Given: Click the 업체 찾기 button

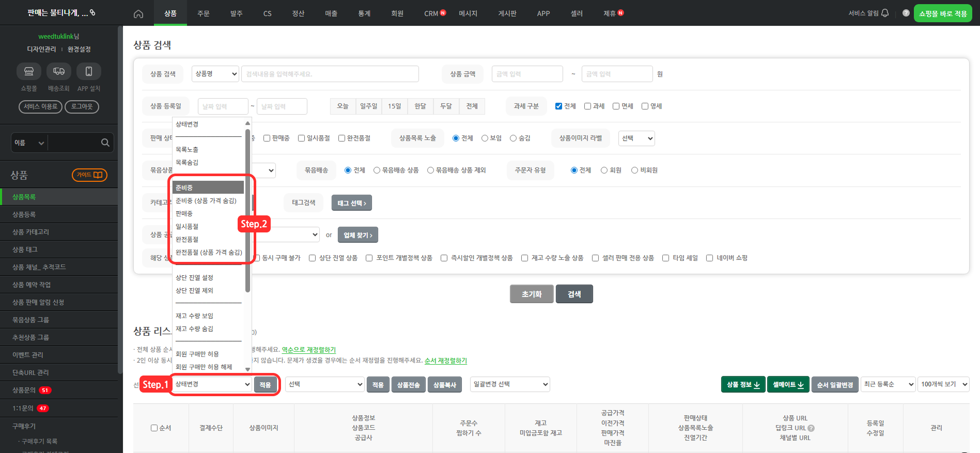Looking at the screenshot, I should pos(358,235).
